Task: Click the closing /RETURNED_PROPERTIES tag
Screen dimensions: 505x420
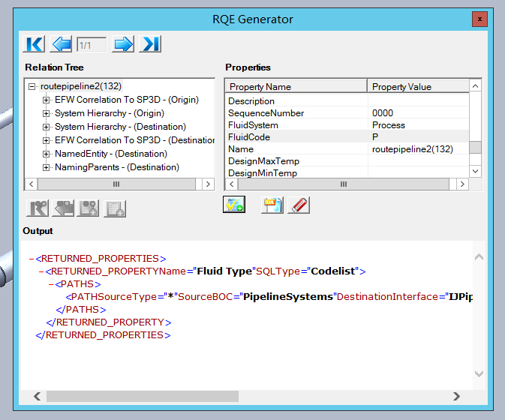Action: pyautogui.click(x=103, y=335)
